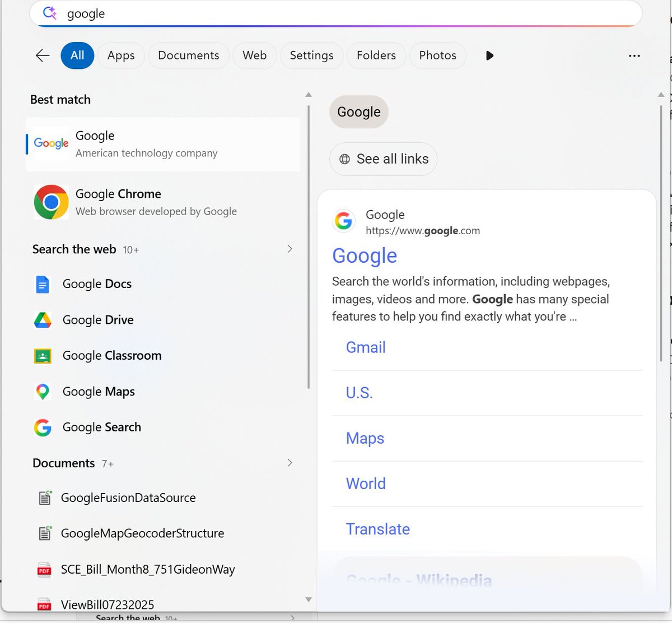Open the three-dots more options menu
The width and height of the screenshot is (672, 623).
click(x=634, y=55)
